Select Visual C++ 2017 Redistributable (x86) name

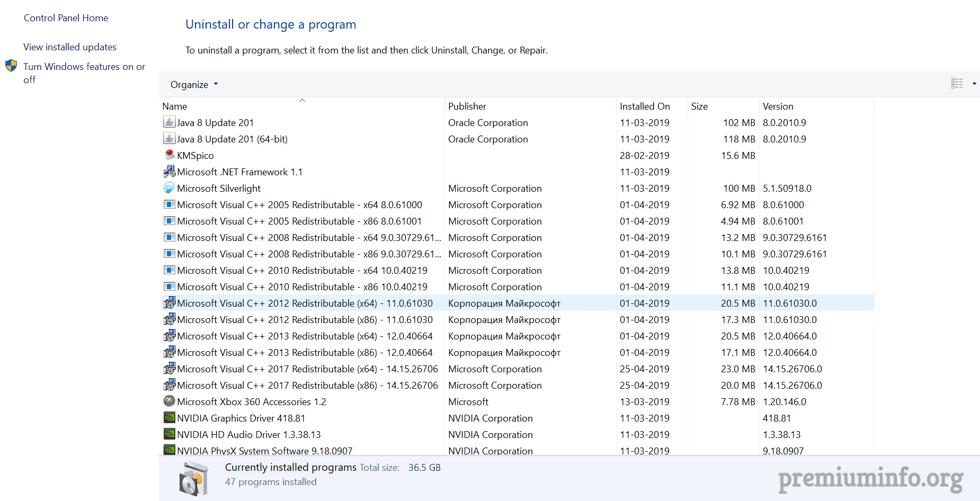(307, 386)
